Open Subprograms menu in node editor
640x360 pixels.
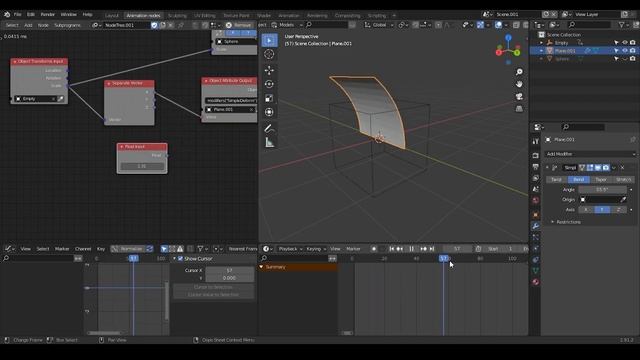coord(67,25)
